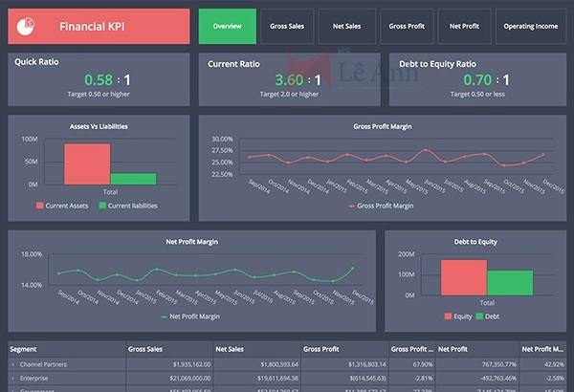Click the Current liabilities legend marker

click(100, 206)
